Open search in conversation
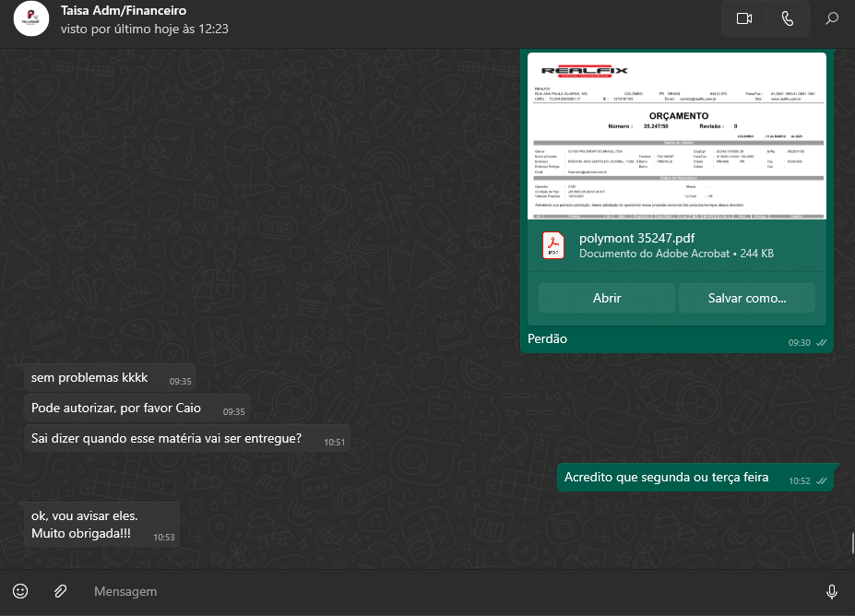Screen dimensions: 855x616 [x=832, y=19]
